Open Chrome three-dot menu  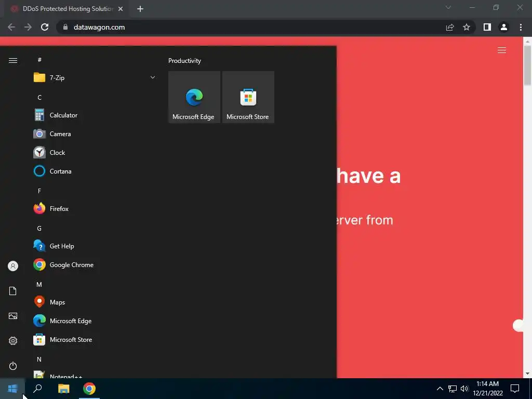click(x=521, y=27)
